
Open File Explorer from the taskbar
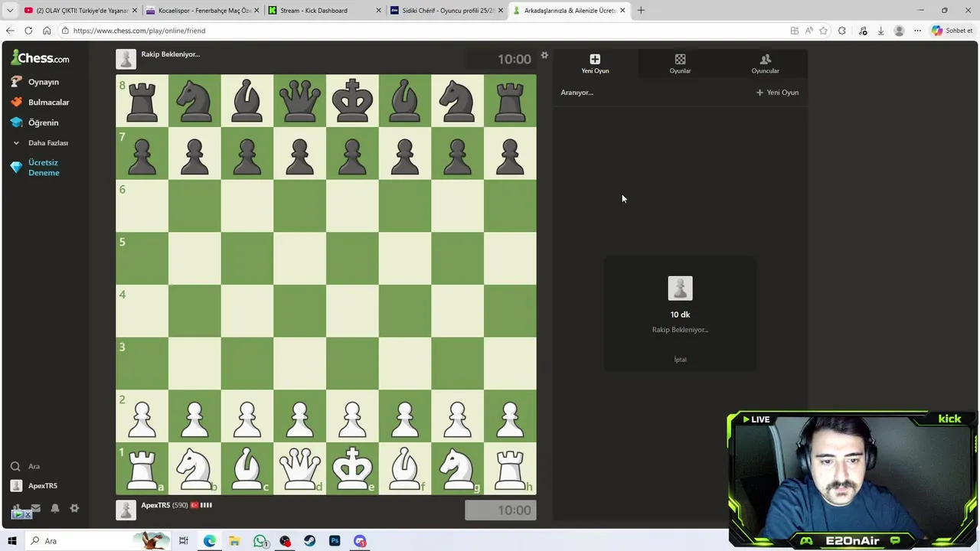click(x=234, y=541)
